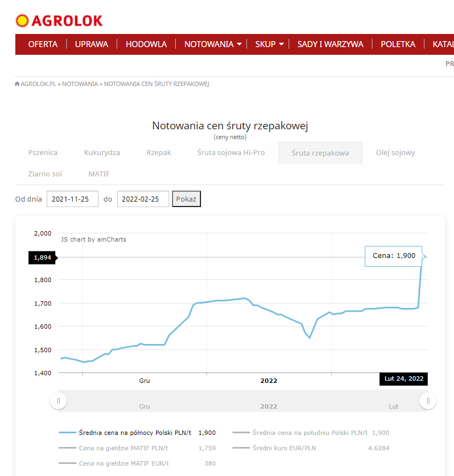Click the end date field 2022-02-25
The width and height of the screenshot is (454, 476).
(143, 199)
